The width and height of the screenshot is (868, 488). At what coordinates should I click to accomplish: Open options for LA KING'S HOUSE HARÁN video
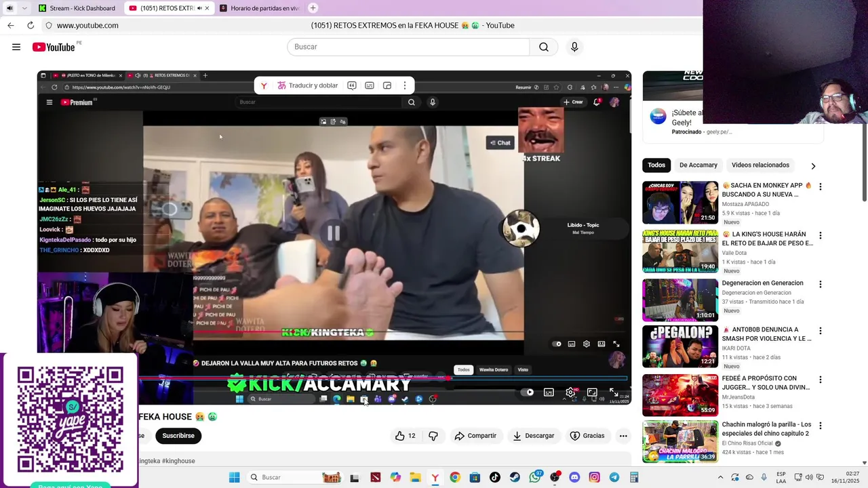[x=820, y=235]
